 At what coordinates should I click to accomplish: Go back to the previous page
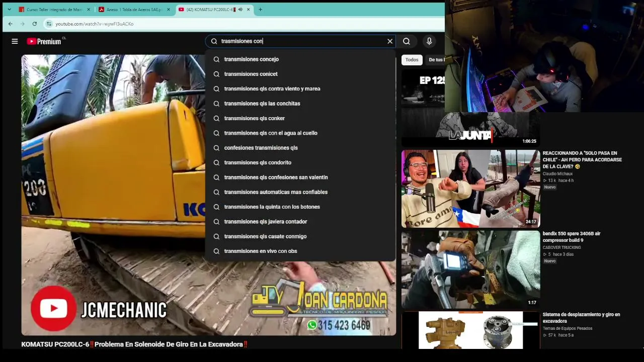(11, 24)
